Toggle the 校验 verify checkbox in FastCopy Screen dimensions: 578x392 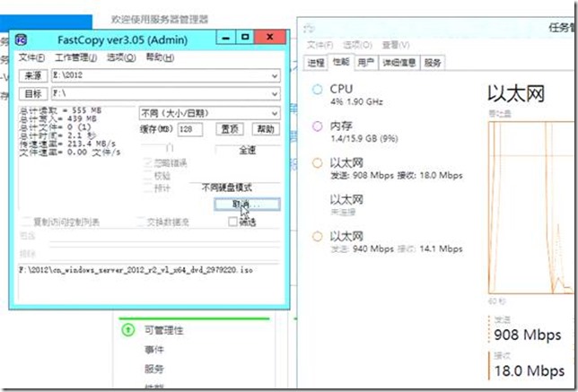click(x=148, y=176)
